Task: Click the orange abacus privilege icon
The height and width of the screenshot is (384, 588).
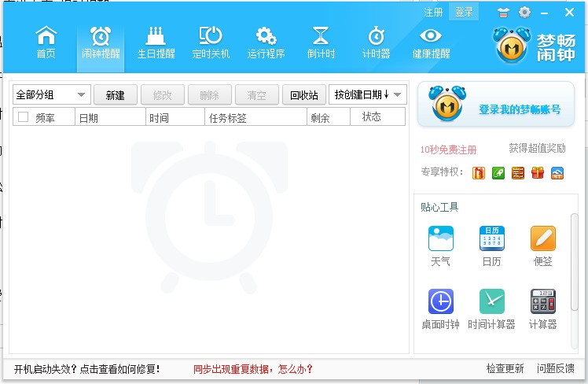Action: (x=518, y=172)
